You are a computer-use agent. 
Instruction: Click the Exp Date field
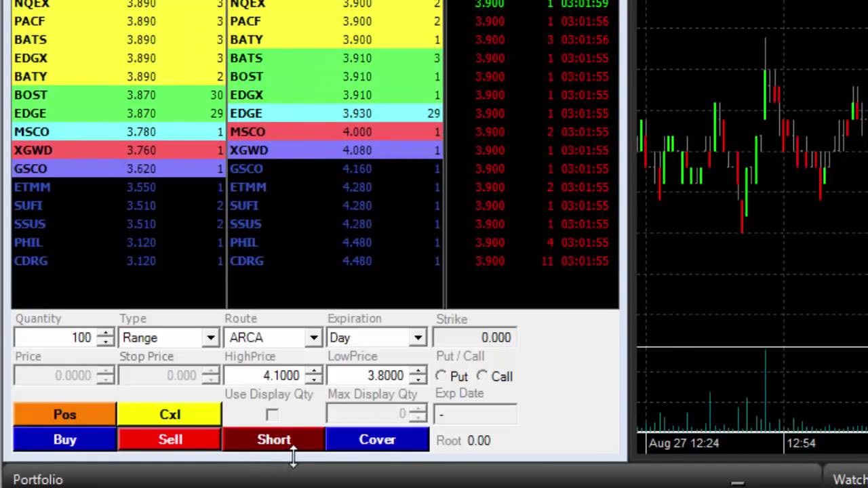(x=475, y=414)
